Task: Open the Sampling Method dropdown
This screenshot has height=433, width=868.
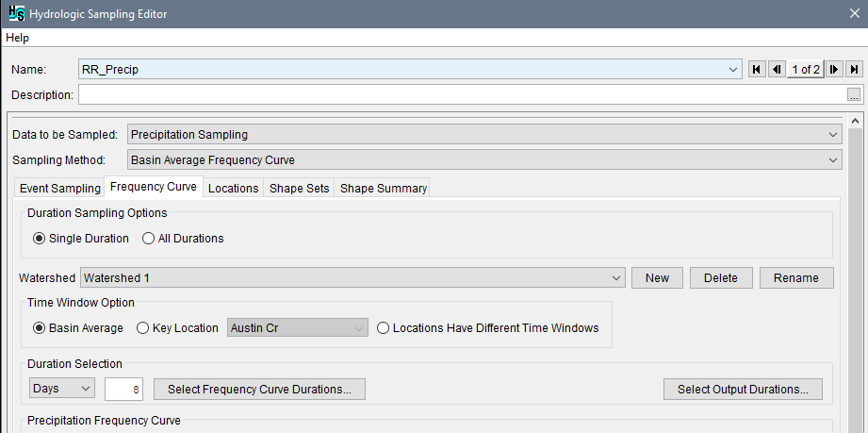Action: [484, 160]
